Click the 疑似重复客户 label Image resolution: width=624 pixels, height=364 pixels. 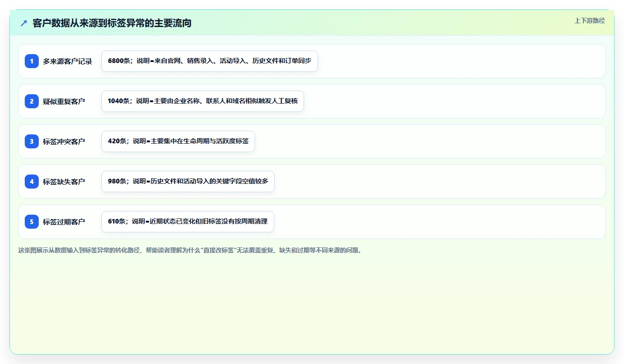(64, 101)
